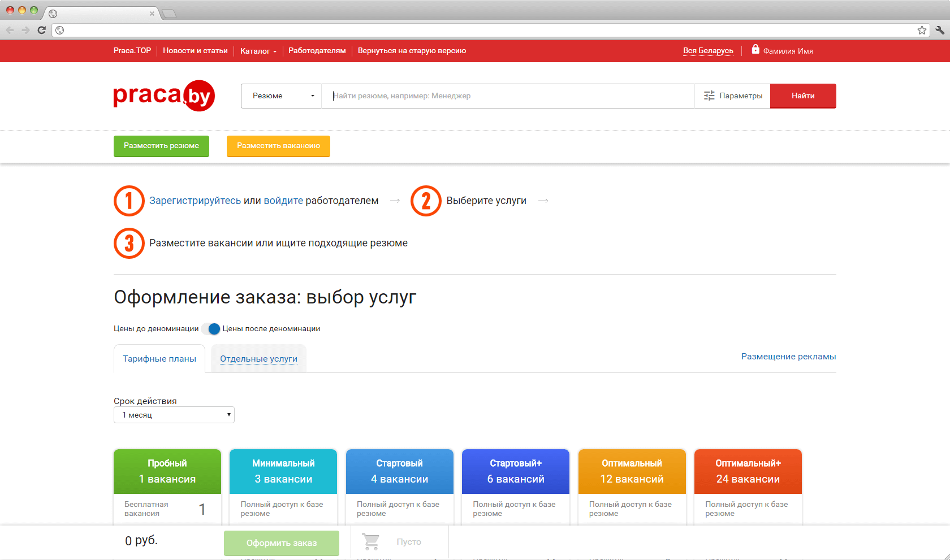This screenshot has height=560, width=950.
Task: Open the Размещение рекламы link
Action: [x=788, y=357]
